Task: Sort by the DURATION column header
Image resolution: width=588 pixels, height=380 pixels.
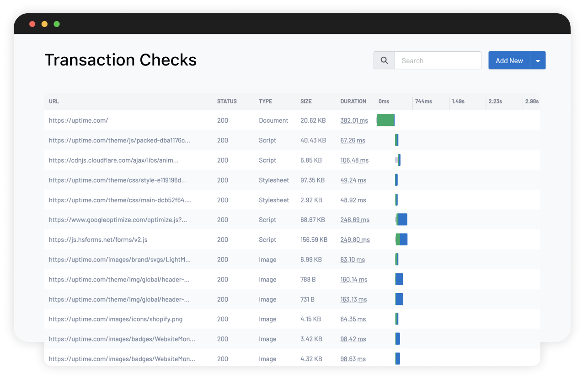Action: 353,101
